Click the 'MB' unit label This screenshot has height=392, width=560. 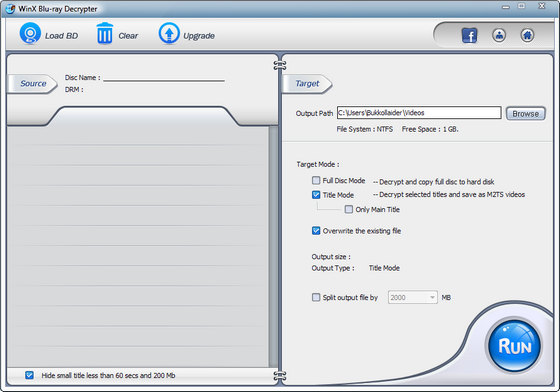[x=446, y=297]
